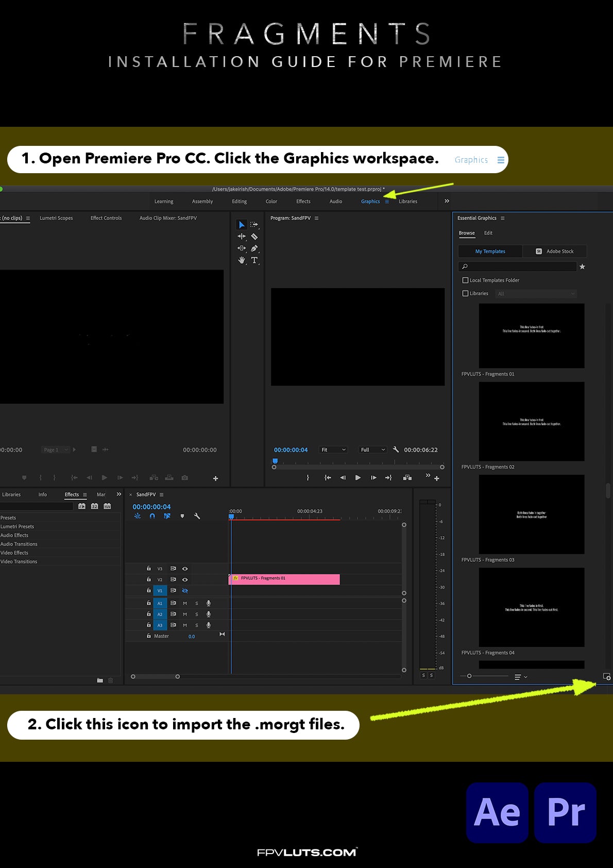Open the Video Transitions folder
Screen dimensions: 613x868
[19, 562]
